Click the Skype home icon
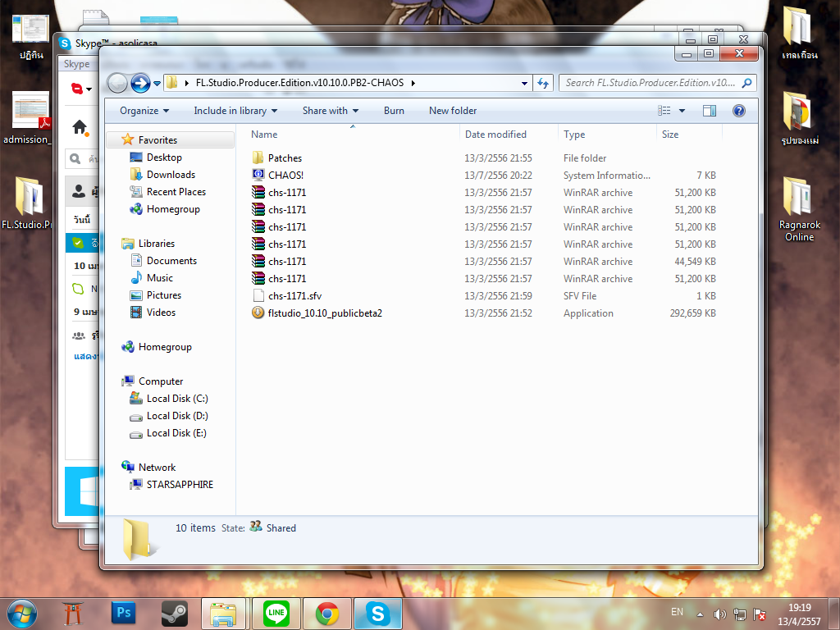The image size is (840, 630). click(80, 127)
